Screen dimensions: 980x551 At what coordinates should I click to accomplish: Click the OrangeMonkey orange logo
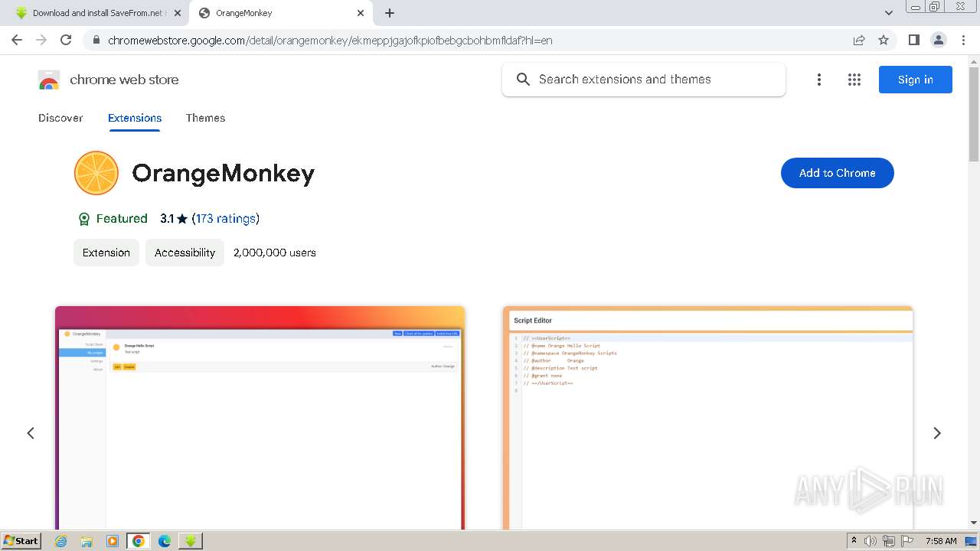tap(96, 173)
